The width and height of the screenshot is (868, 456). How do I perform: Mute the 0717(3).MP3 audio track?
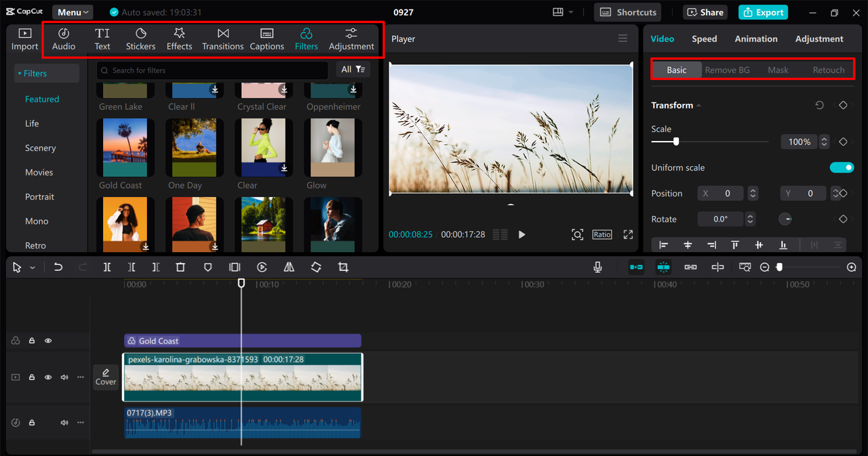[64, 422]
